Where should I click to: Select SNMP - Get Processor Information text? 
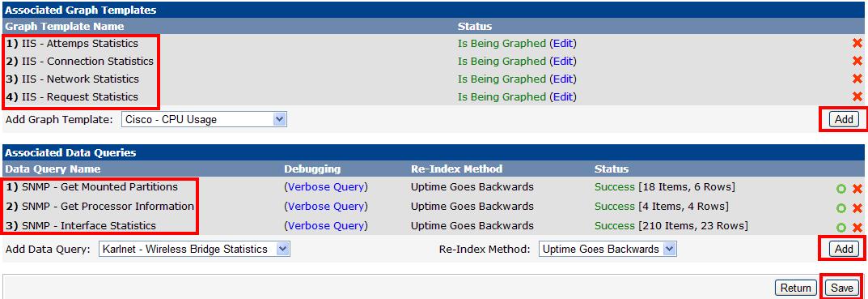pos(108,207)
